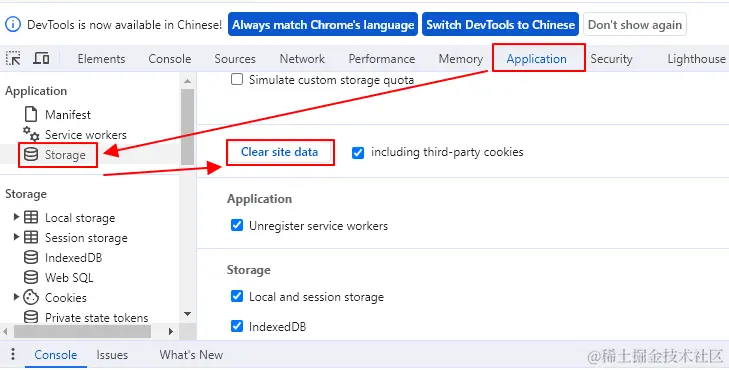Toggle the device toolbar icon
729x370 pixels.
click(x=41, y=59)
